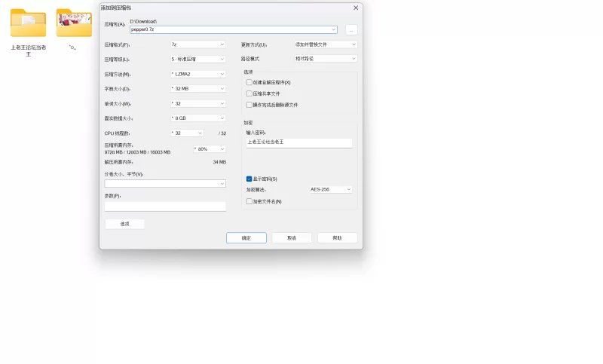Open the second desktop folder with image preview
Viewport: 603px width, 364px height.
[x=74, y=24]
